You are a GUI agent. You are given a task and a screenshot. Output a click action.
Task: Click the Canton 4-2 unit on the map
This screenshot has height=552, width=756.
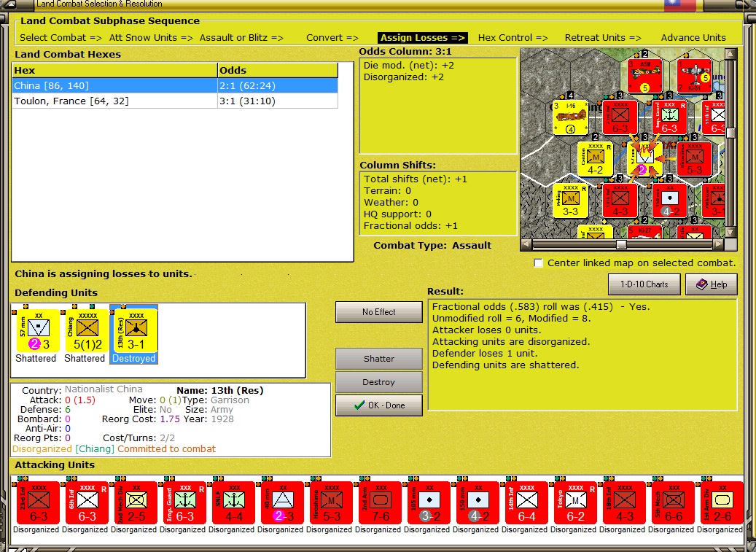(x=596, y=159)
